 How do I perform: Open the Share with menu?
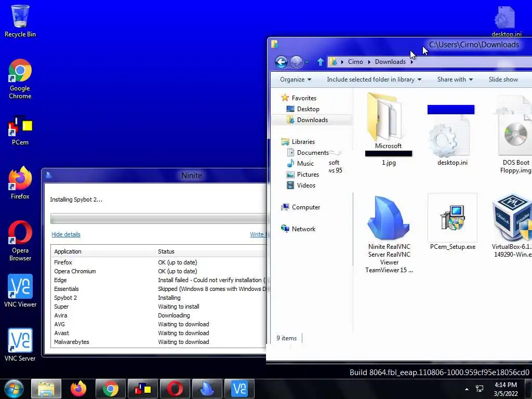(x=455, y=79)
